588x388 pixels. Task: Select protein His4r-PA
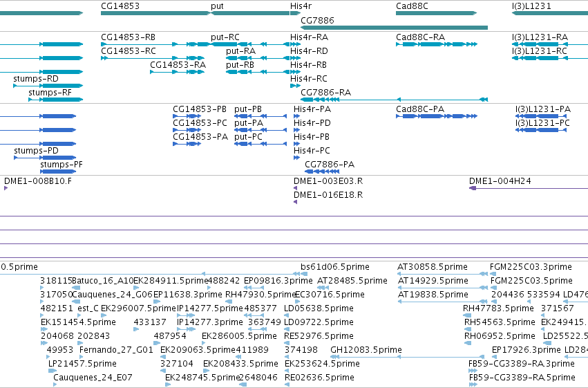[296, 116]
